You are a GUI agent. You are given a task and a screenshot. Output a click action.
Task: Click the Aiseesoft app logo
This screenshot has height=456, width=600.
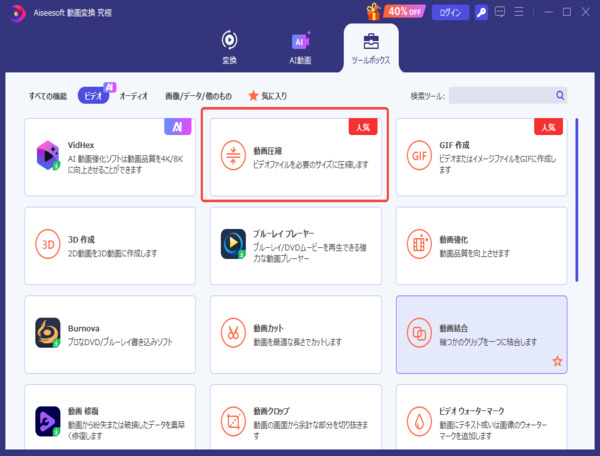point(17,13)
